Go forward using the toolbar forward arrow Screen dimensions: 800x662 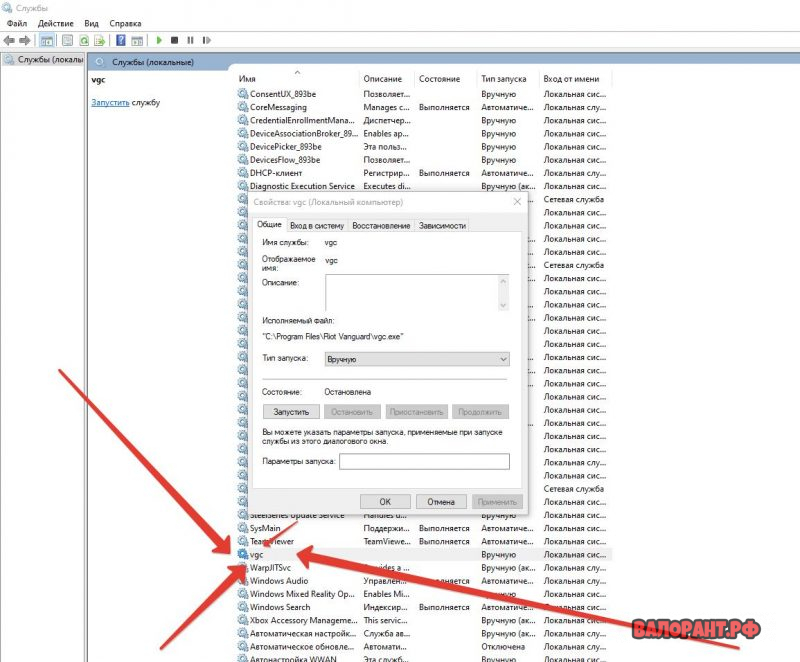click(24, 40)
